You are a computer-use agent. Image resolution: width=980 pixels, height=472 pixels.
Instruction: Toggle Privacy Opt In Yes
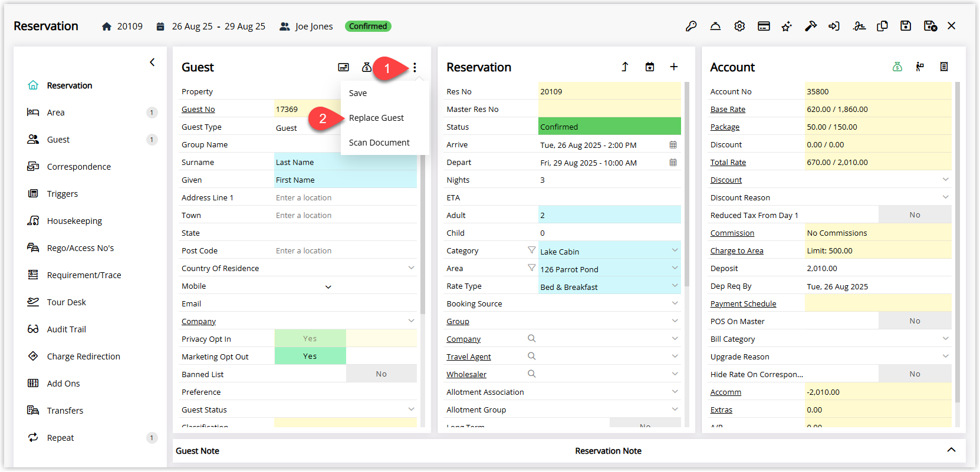point(310,338)
